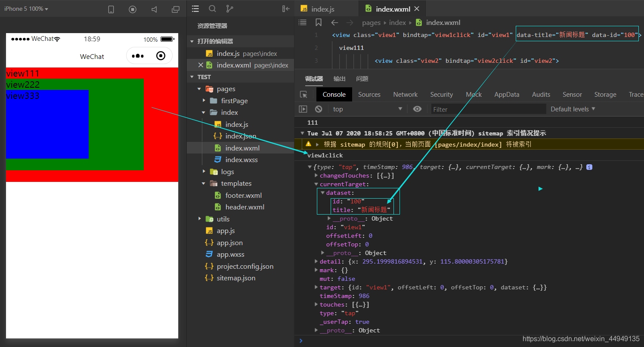The width and height of the screenshot is (644, 347).
Task: Collapse the TEST project section
Action: point(192,77)
